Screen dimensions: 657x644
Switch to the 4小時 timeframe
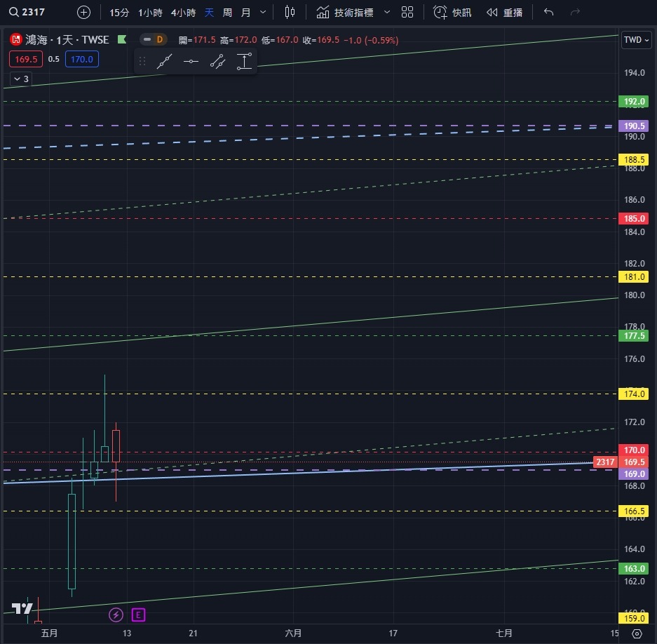point(183,13)
